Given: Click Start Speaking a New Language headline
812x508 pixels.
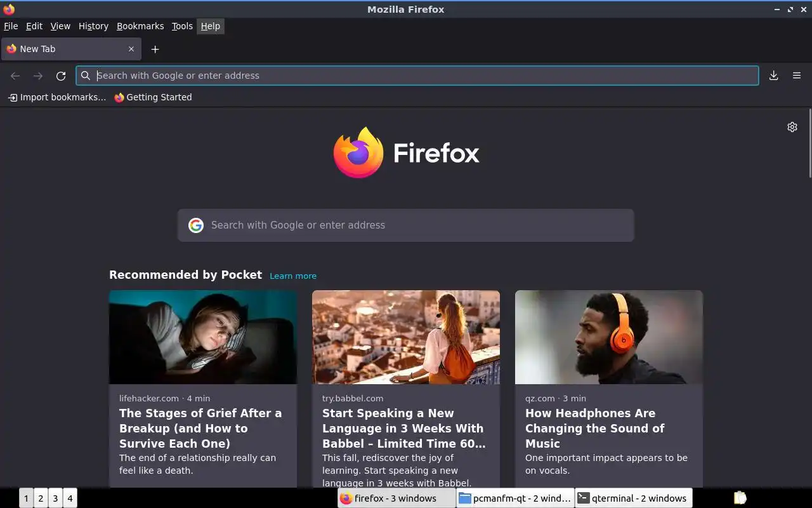Looking at the screenshot, I should 404,429.
